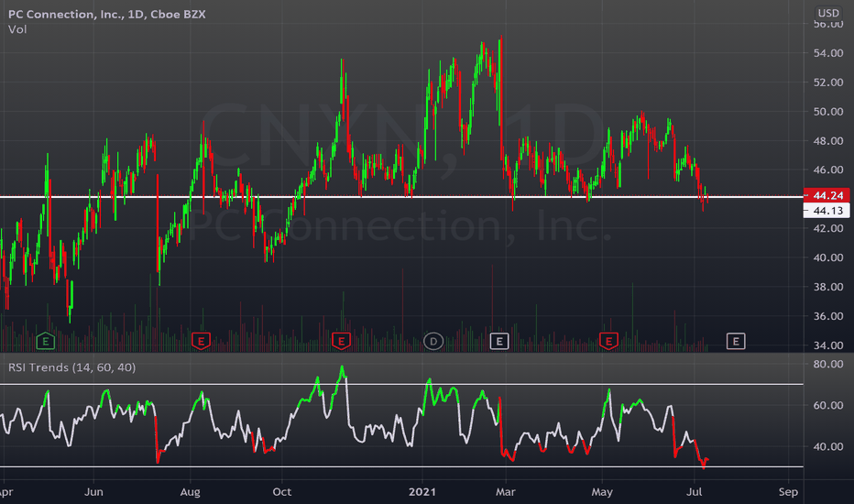
Task: Click the red 44.24 price label
Action: click(x=827, y=195)
